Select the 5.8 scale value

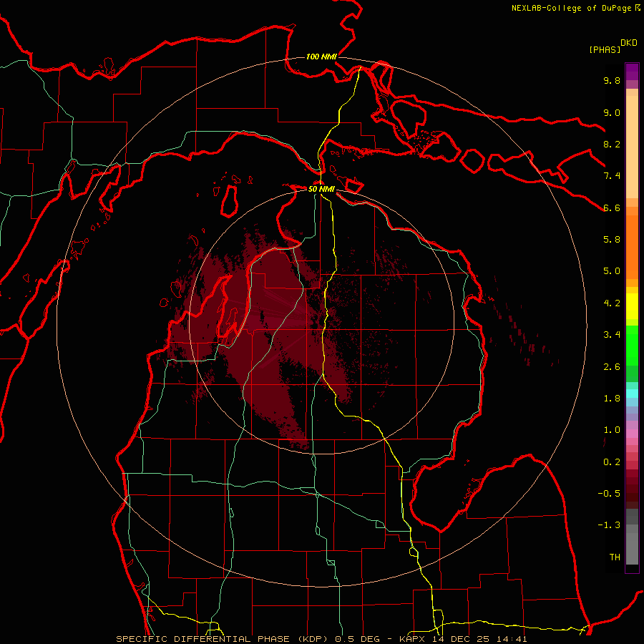pyautogui.click(x=612, y=240)
